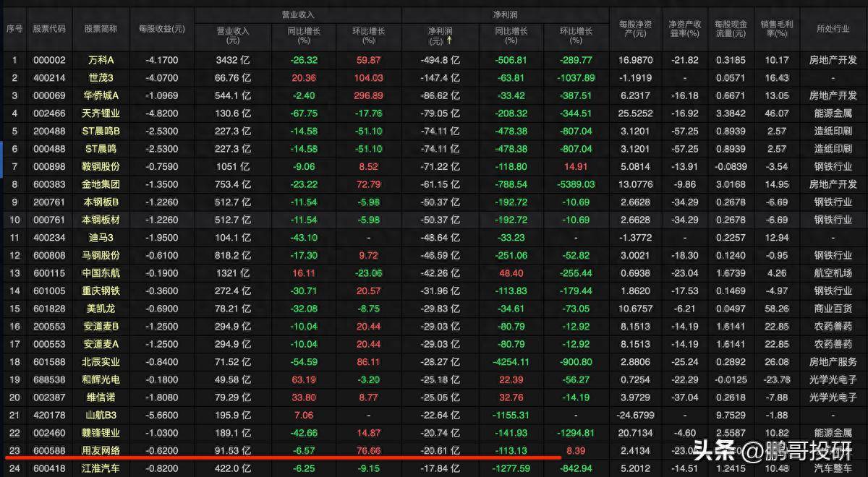This screenshot has height=477, width=868.
Task: Click the 汽车整车 industry cell
Action: [832, 468]
